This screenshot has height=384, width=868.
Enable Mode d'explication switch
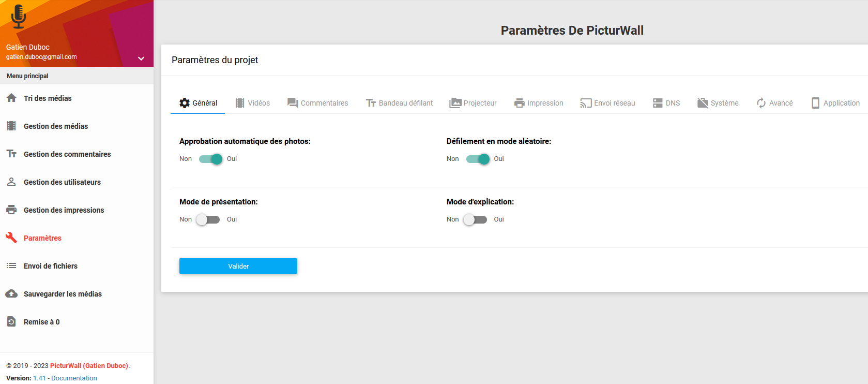[x=475, y=219]
